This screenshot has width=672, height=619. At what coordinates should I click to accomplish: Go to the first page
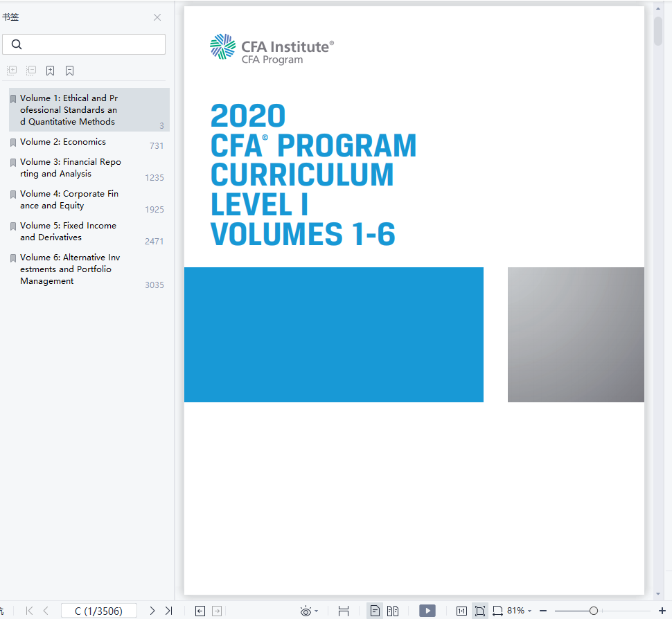click(x=29, y=611)
